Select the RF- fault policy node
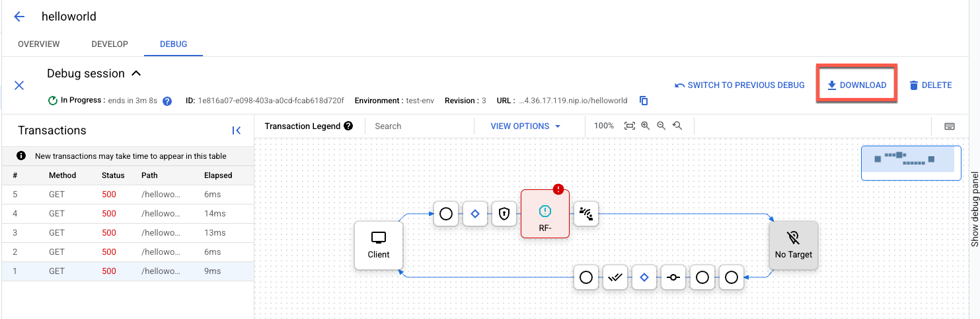The height and width of the screenshot is (319, 980). click(545, 214)
